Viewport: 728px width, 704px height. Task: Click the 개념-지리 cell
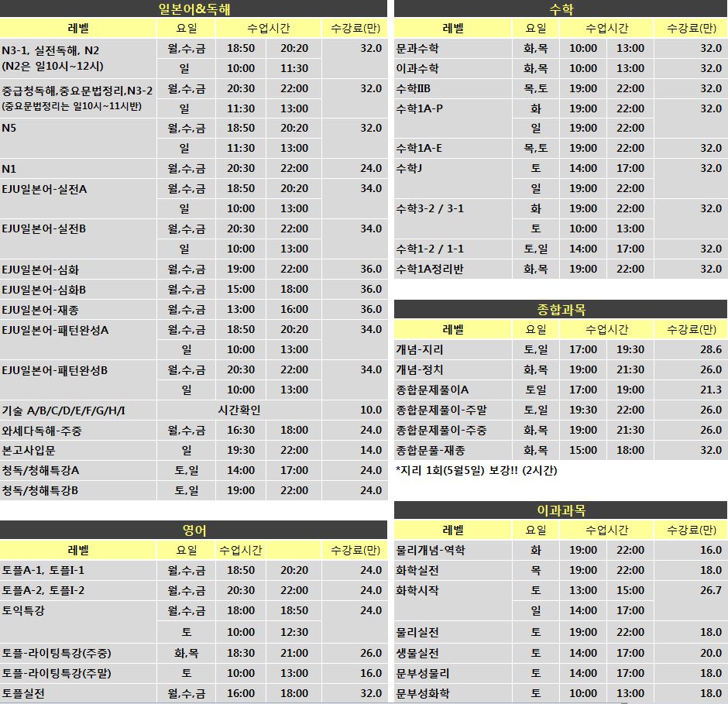(x=453, y=349)
